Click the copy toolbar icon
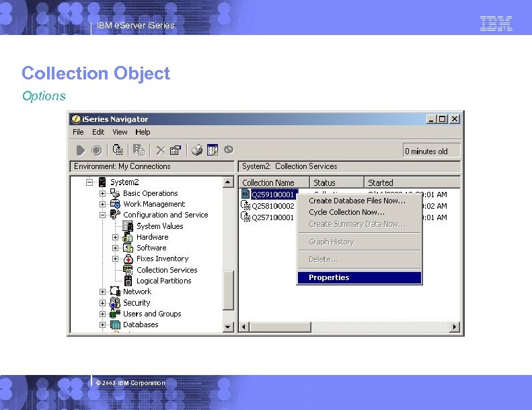 coord(139,150)
